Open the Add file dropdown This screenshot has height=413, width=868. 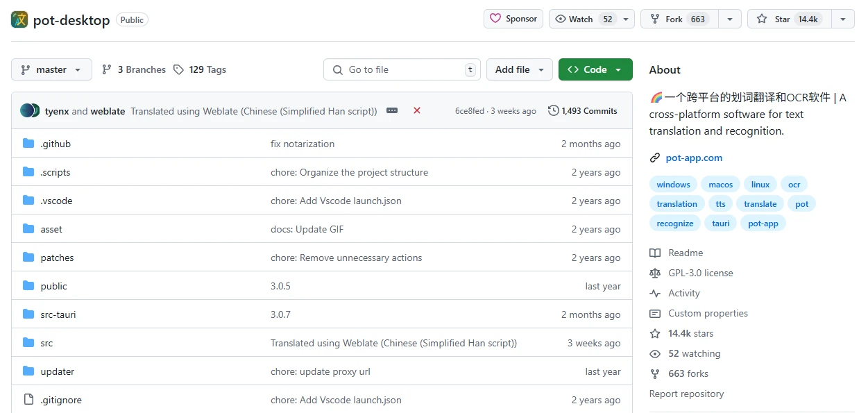520,69
